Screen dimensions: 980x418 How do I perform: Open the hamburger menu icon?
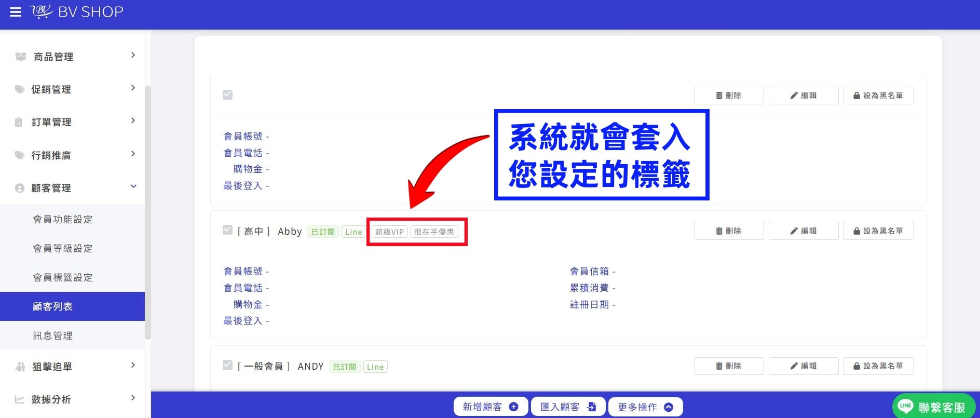coord(16,12)
